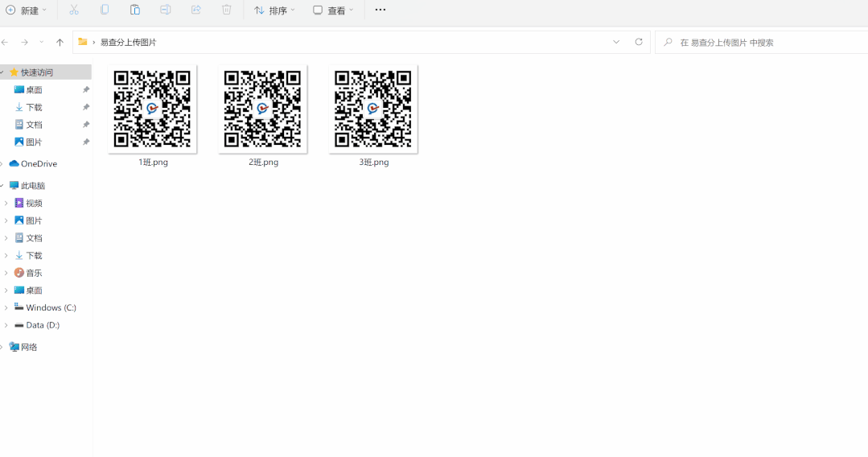Expand the 视频 folder node
Screen dimensions: 868x457
(x=6, y=204)
